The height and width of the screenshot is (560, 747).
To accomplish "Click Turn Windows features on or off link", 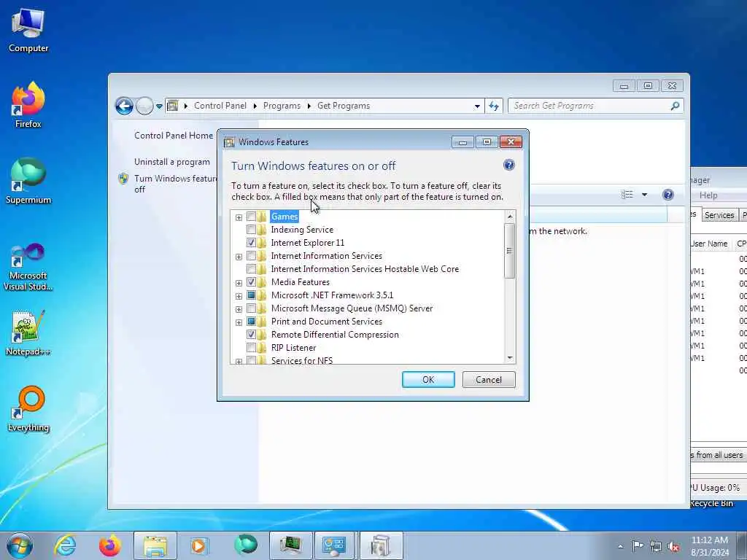I will tap(175, 184).
